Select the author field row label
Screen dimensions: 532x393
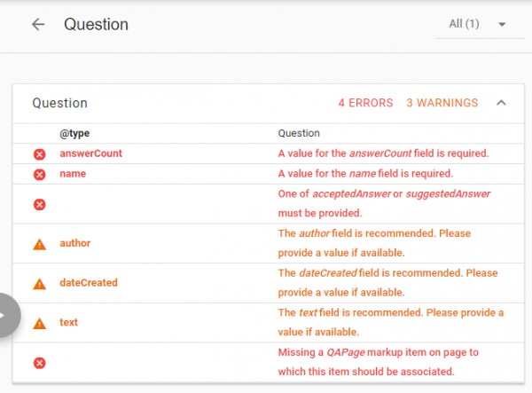(x=74, y=243)
